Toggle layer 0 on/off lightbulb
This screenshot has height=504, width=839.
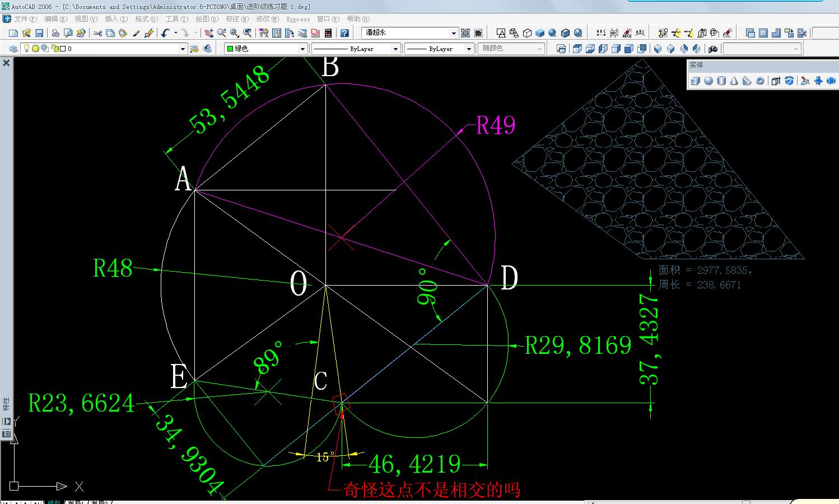(x=26, y=49)
